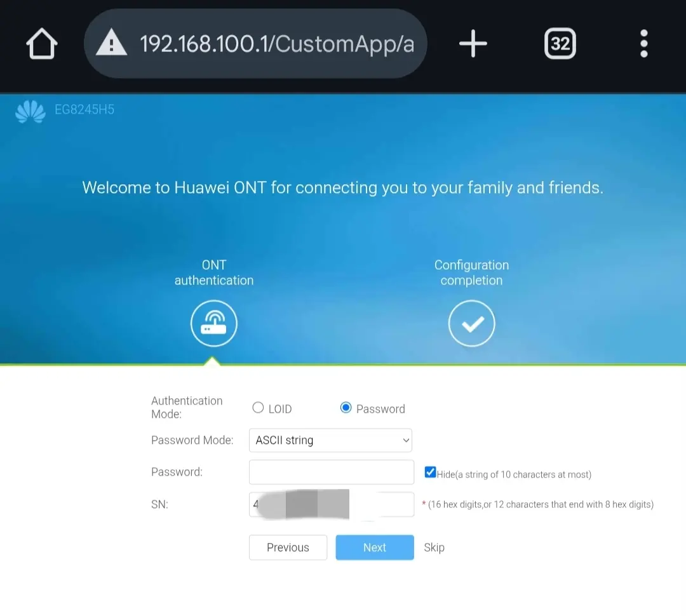
Task: Tap the browser home icon
Action: tap(41, 43)
